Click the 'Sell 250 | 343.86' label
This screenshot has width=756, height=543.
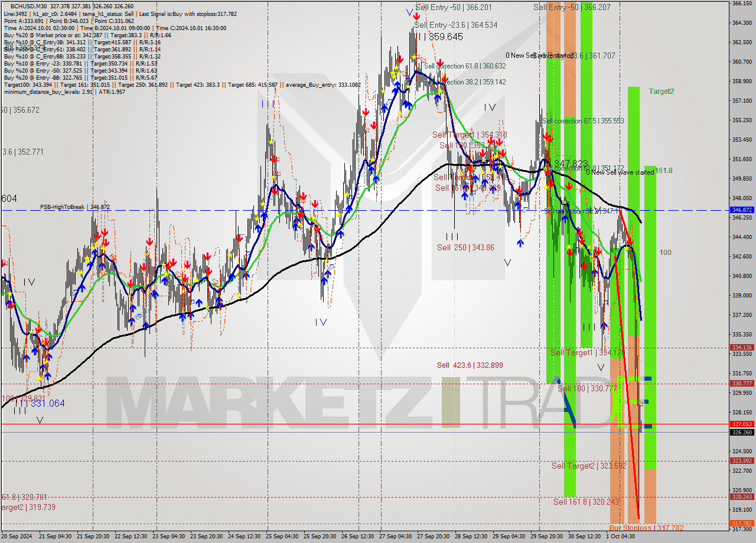[465, 247]
